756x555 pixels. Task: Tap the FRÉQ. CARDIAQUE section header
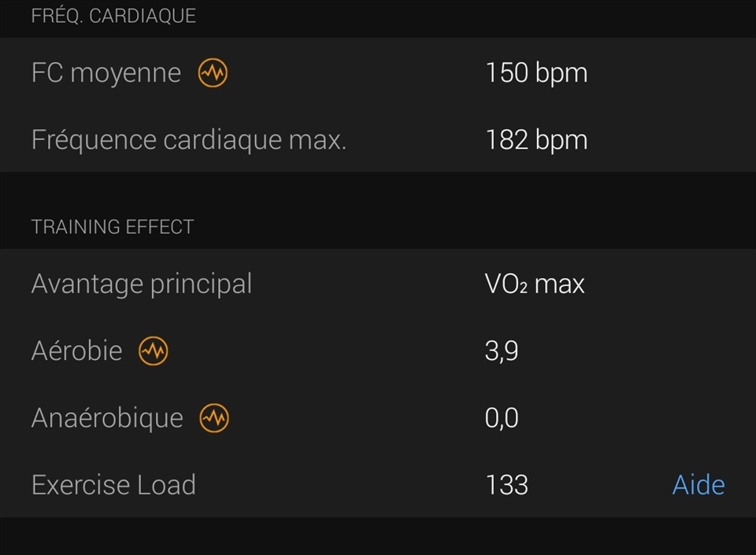coord(113,16)
